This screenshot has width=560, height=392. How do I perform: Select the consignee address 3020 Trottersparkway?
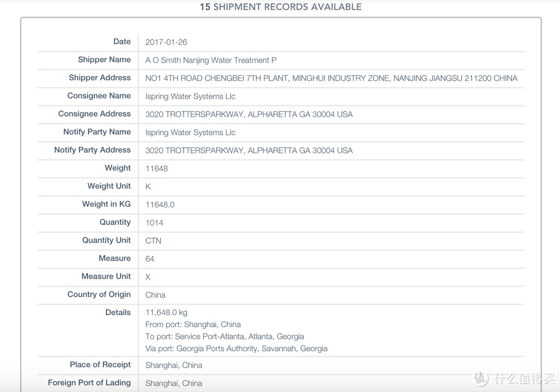pos(249,114)
